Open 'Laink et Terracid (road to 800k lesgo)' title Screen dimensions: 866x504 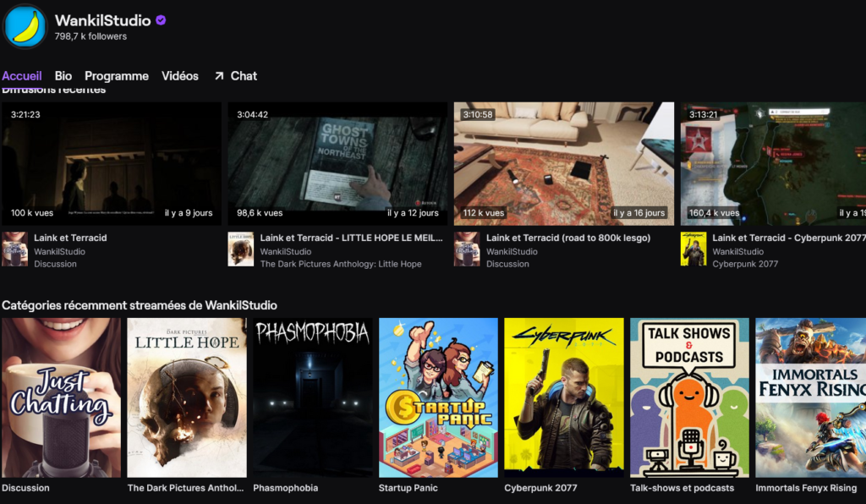(568, 238)
